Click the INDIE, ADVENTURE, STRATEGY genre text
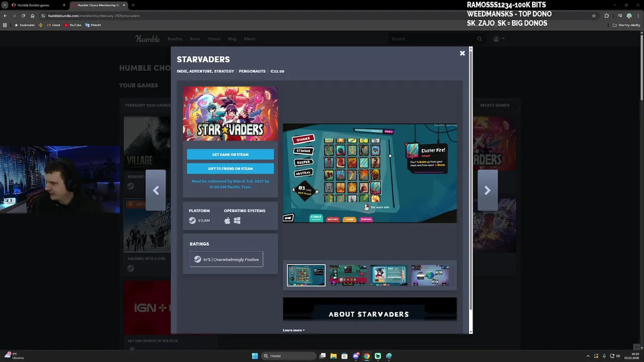This screenshot has height=362, width=644. 205,71
